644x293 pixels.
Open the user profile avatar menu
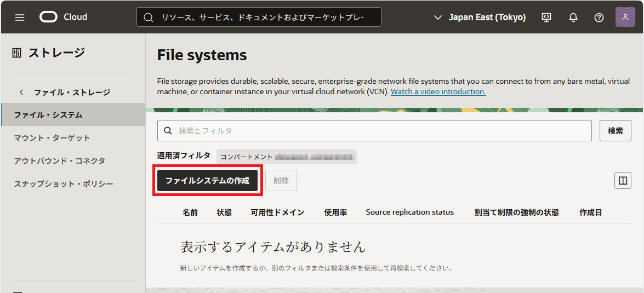pos(625,17)
